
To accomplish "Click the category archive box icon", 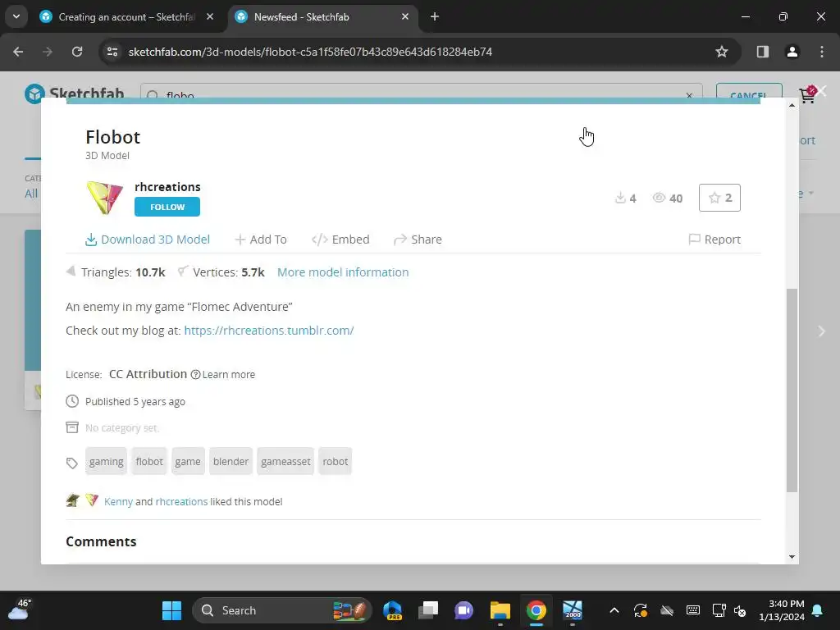I will (x=72, y=427).
